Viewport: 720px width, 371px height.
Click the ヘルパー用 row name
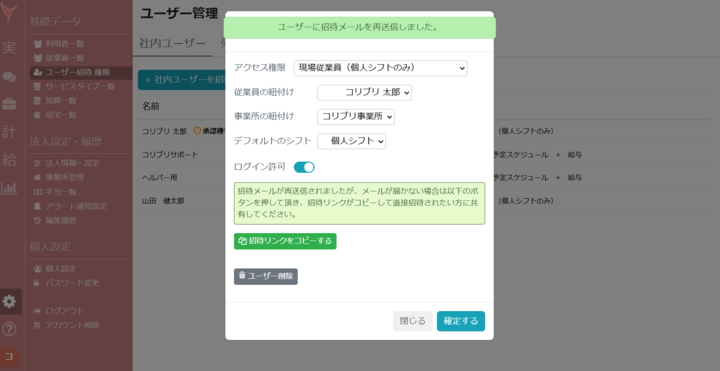159,177
